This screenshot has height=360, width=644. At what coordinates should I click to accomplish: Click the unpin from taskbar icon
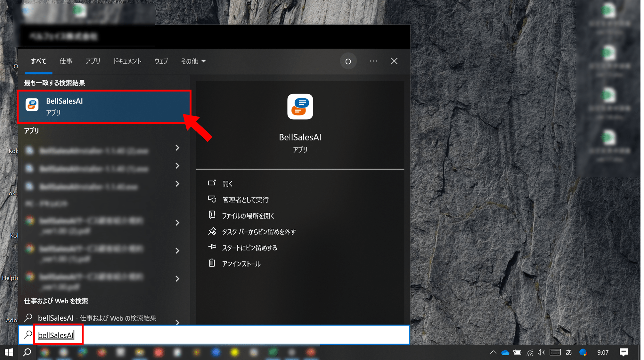pos(212,231)
